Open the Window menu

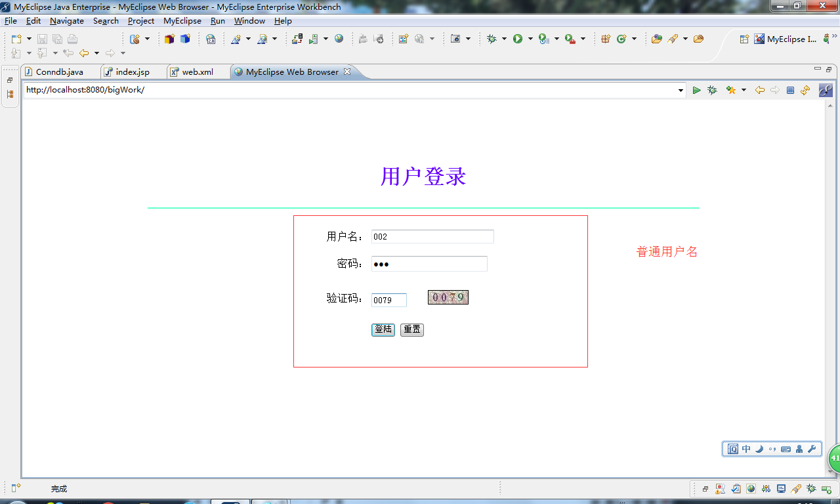249,21
